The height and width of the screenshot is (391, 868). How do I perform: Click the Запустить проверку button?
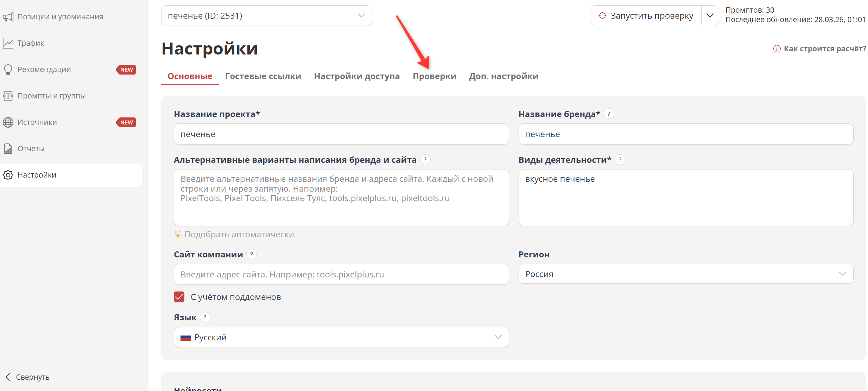pyautogui.click(x=646, y=15)
